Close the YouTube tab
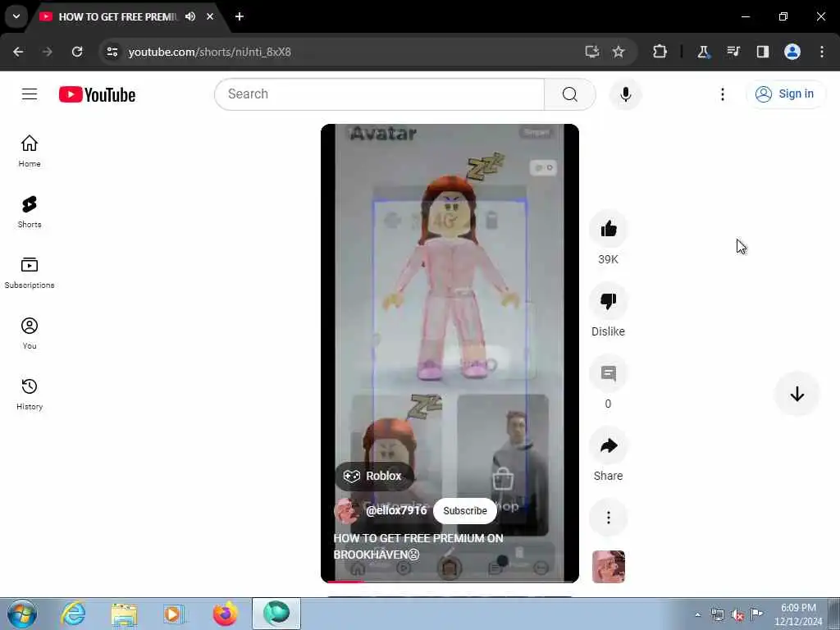The width and height of the screenshot is (840, 630). click(210, 16)
